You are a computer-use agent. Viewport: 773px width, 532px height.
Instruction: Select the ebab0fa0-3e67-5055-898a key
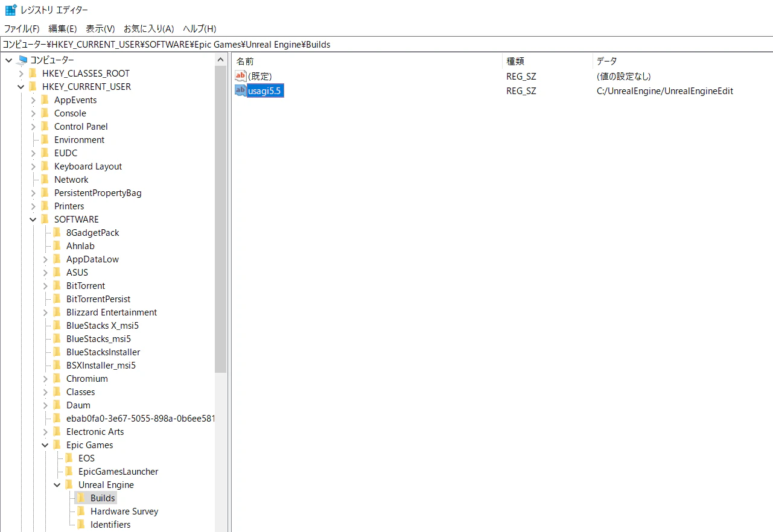point(140,418)
